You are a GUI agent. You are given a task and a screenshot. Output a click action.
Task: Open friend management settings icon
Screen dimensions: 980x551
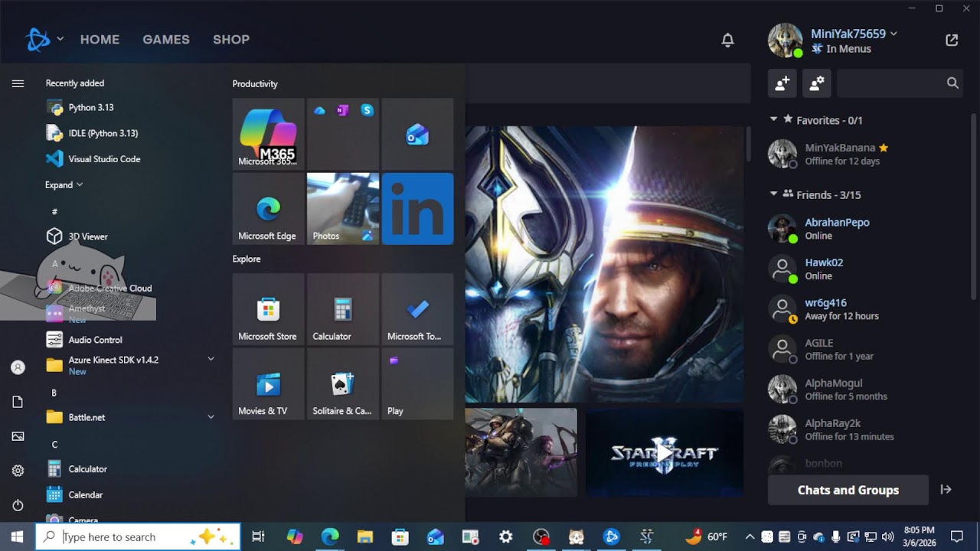click(817, 83)
